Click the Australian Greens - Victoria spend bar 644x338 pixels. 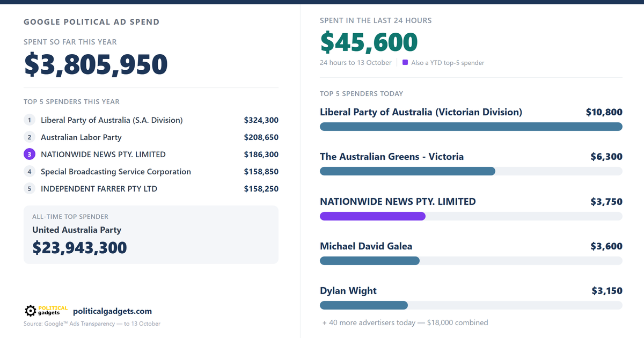point(407,171)
